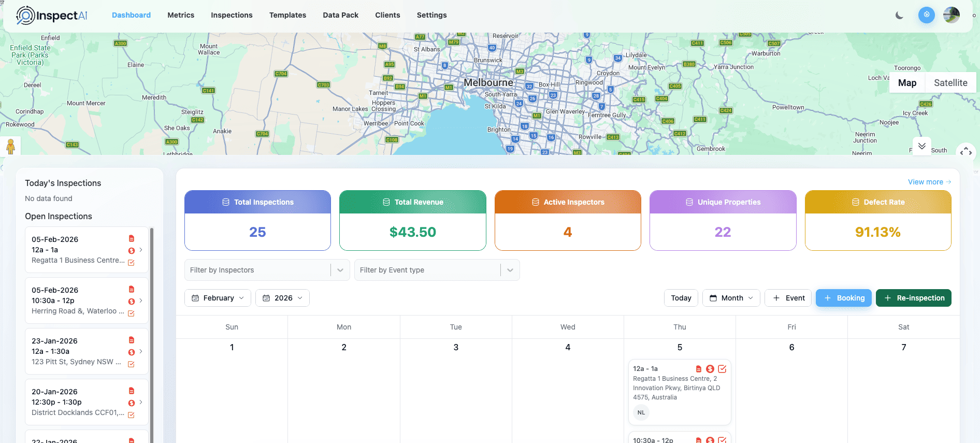Open the blue settings gear icon
This screenshot has height=443, width=980.
(x=927, y=15)
